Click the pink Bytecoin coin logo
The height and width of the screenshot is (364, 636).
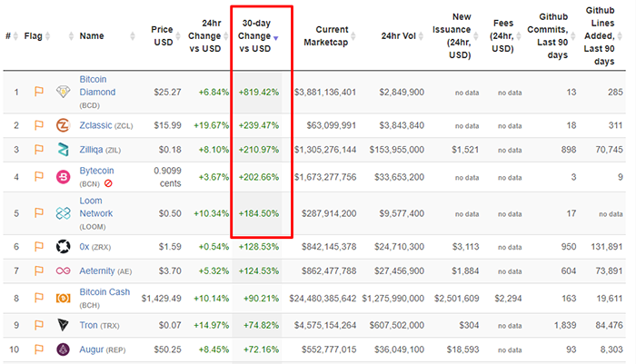tap(63, 177)
